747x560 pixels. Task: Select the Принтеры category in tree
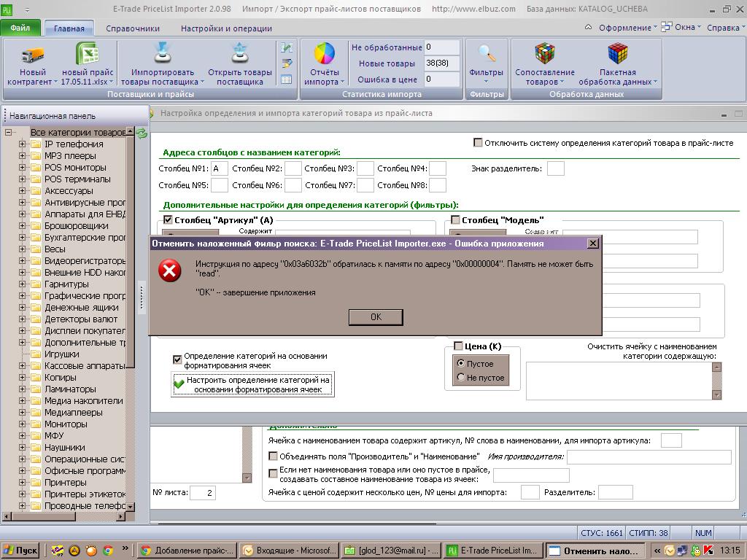(65, 483)
